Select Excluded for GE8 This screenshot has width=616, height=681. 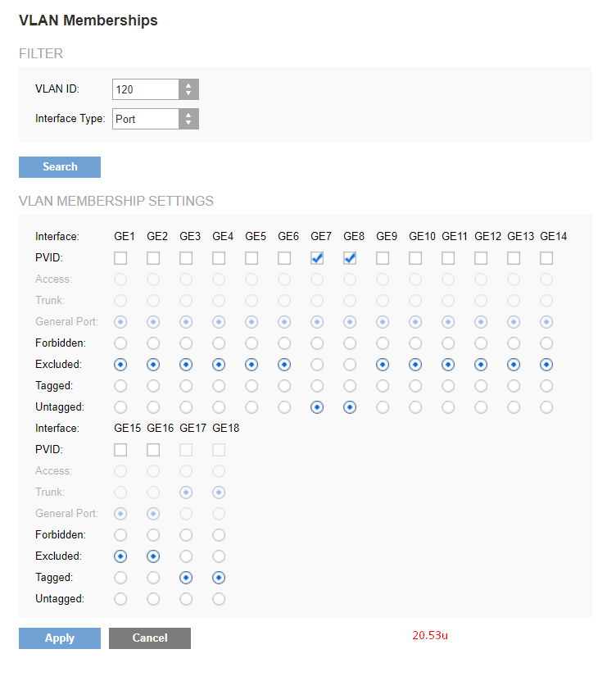tap(350, 365)
